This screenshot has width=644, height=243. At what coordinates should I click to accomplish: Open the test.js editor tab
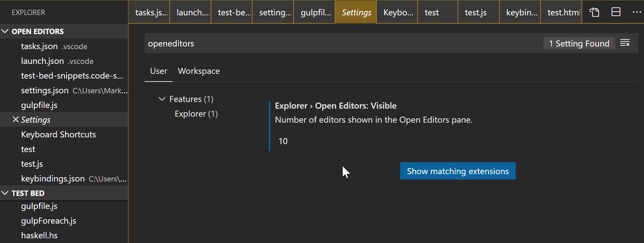tap(476, 13)
